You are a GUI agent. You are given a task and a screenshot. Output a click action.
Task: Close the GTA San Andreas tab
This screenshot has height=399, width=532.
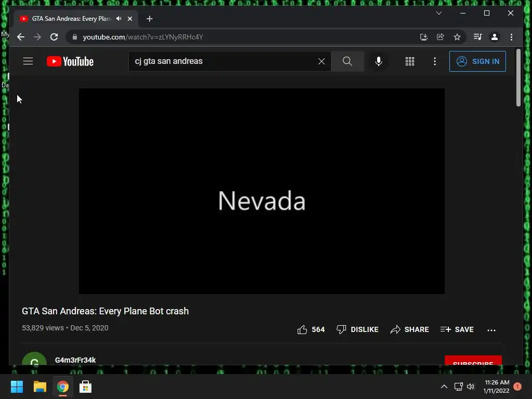tap(130, 19)
